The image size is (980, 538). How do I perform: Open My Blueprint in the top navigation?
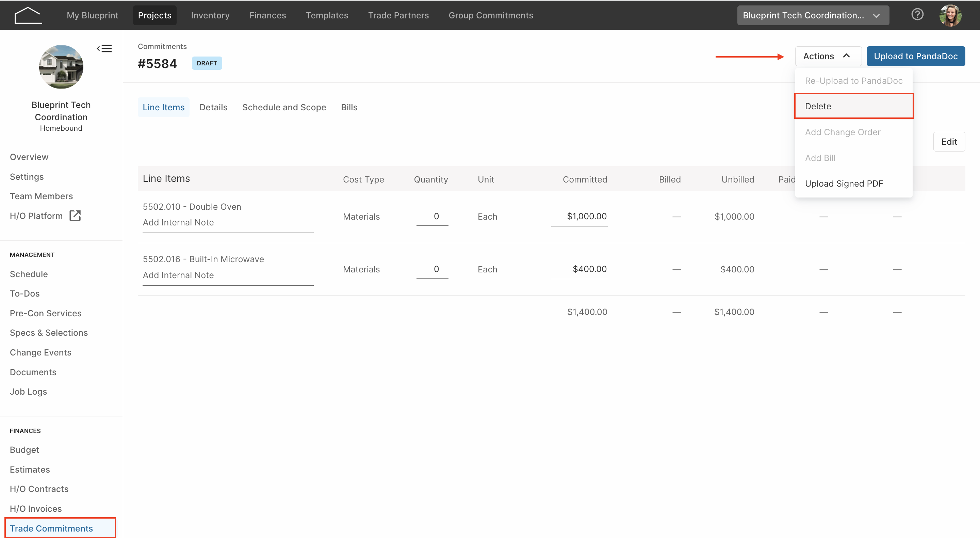point(93,15)
